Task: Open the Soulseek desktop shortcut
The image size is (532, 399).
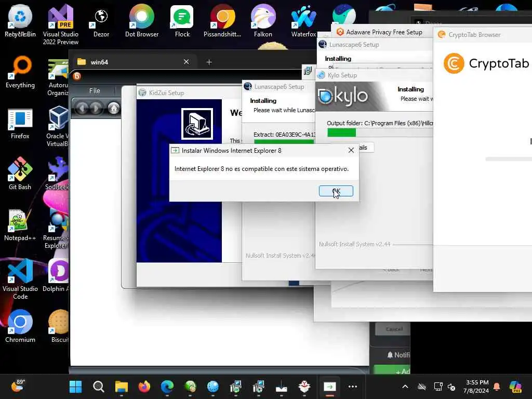Action: (57, 174)
